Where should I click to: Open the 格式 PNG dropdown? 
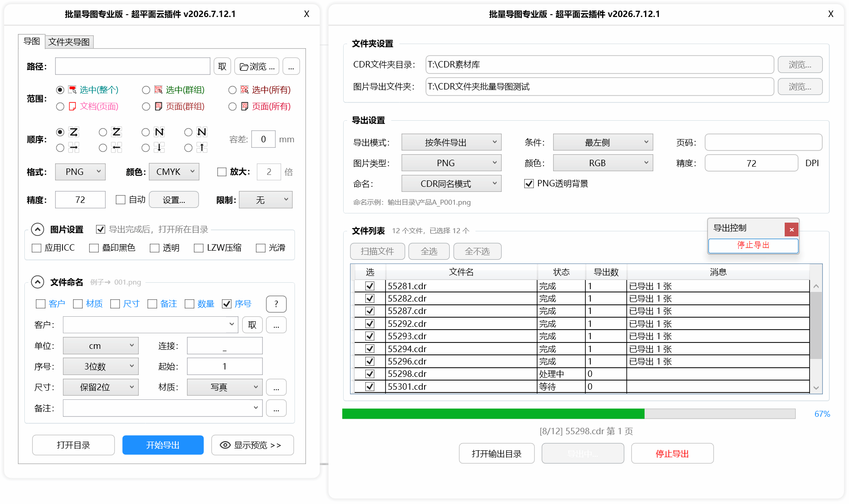[x=80, y=172]
